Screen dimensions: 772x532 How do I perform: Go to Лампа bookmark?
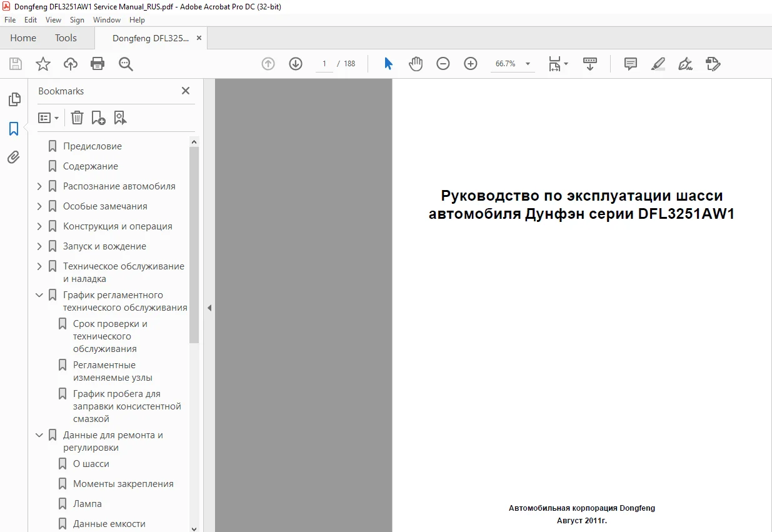[x=88, y=504]
